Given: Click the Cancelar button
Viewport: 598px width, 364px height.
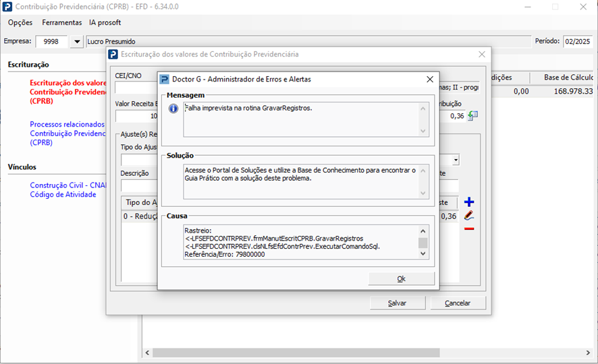Looking at the screenshot, I should click(458, 303).
